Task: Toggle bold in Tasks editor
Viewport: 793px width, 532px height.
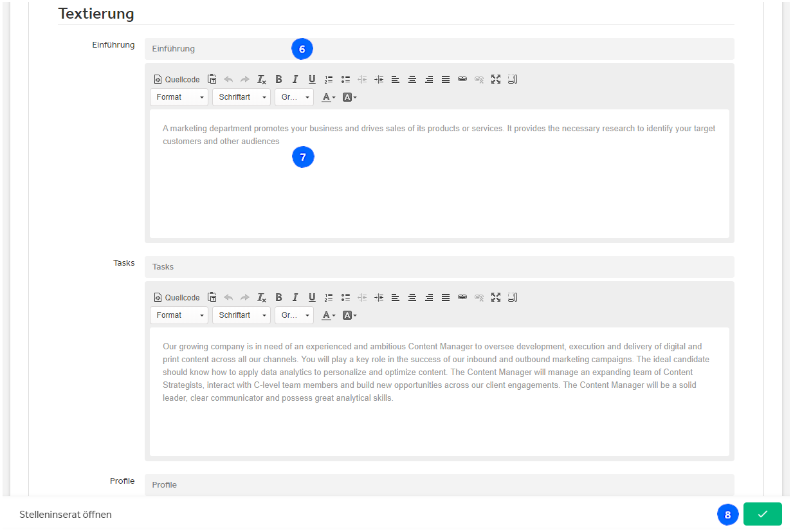Action: pos(278,298)
